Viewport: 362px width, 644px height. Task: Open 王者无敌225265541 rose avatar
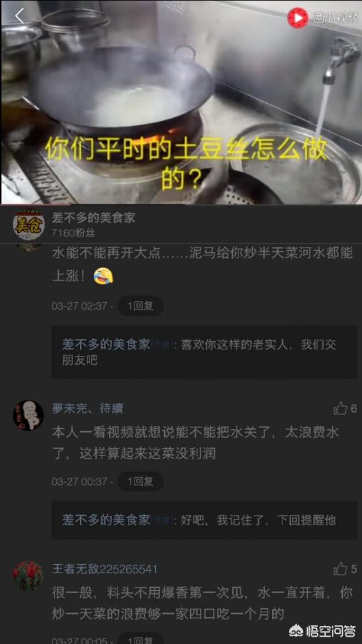[28, 576]
